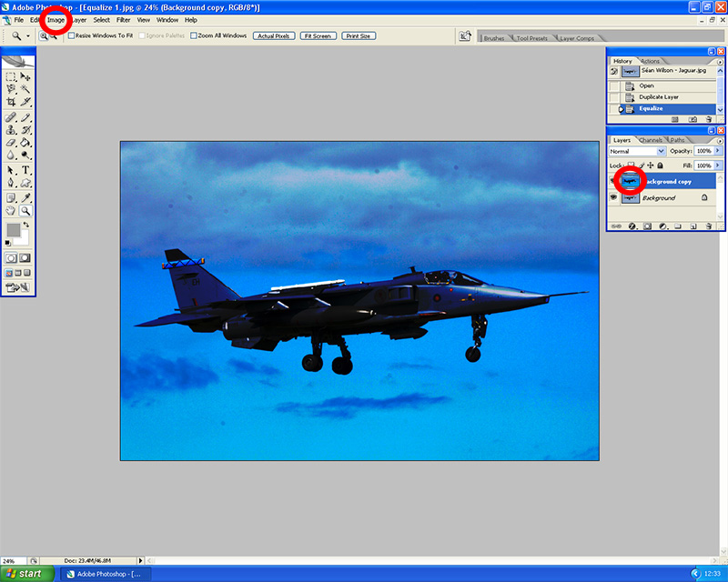Open the Window menu
The image size is (728, 582).
point(167,20)
